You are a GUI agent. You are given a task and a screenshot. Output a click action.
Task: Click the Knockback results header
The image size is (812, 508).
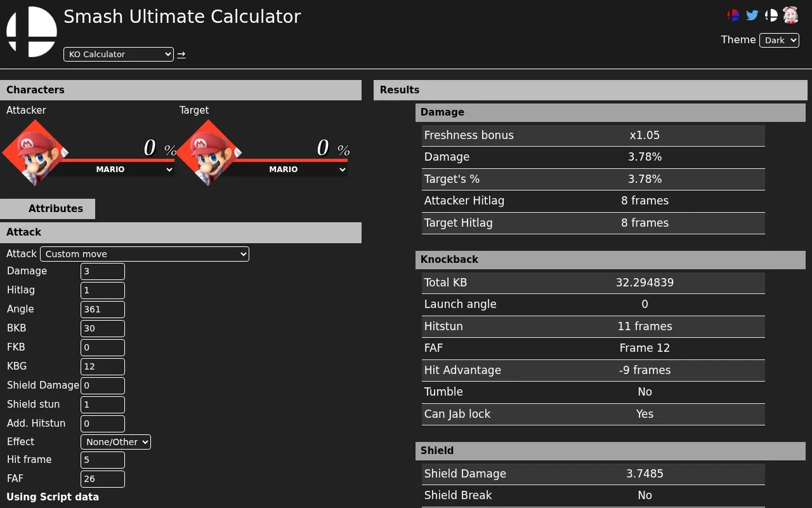tap(610, 260)
